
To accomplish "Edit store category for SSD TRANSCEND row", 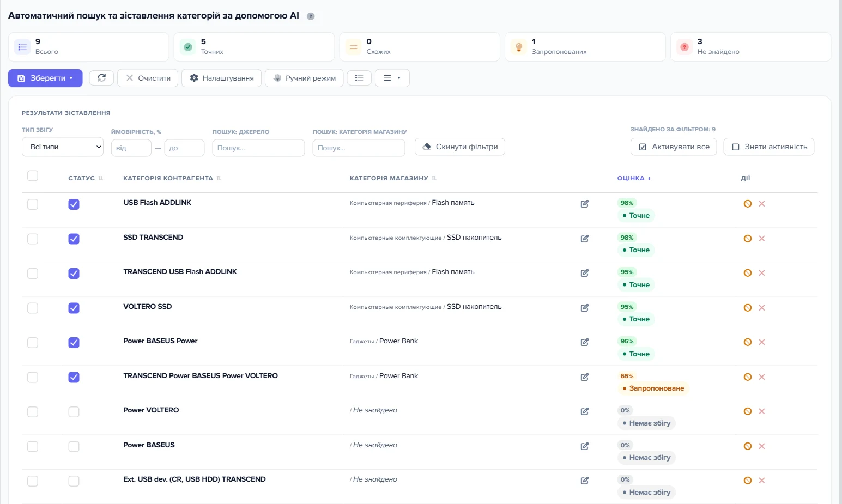I will point(585,239).
